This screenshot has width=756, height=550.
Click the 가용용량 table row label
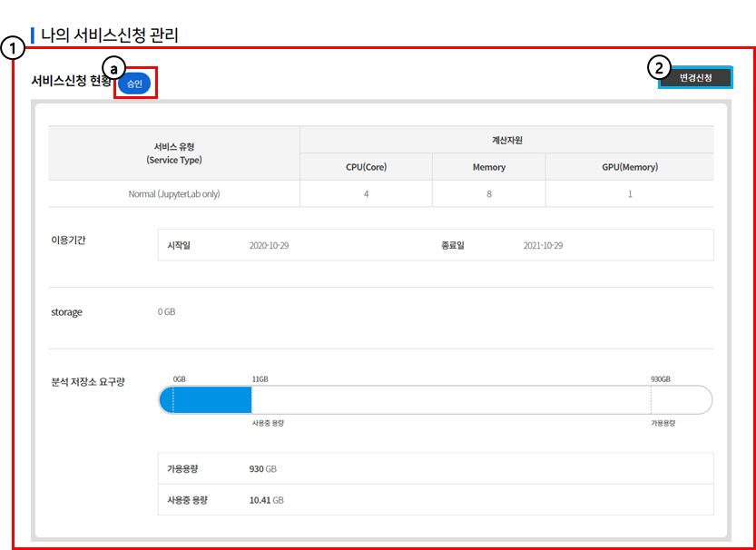click(182, 469)
